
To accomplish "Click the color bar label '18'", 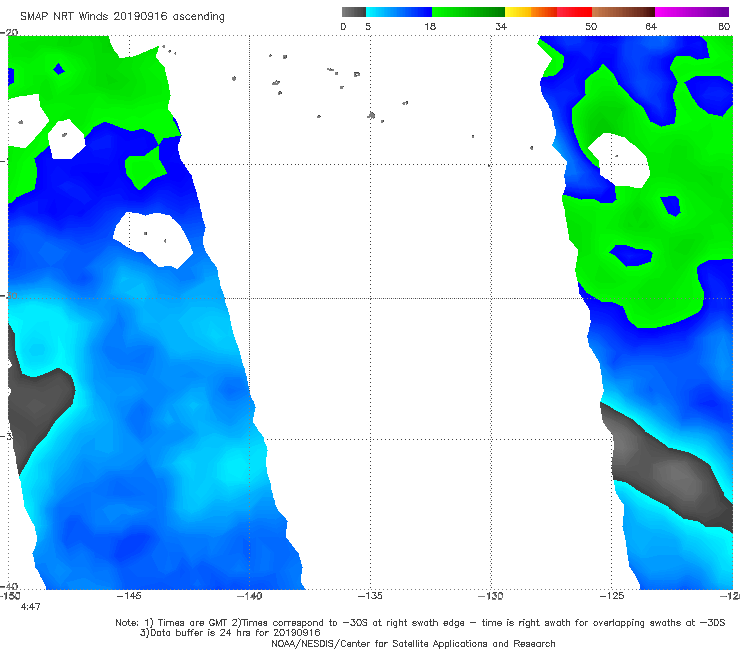I will click(430, 26).
